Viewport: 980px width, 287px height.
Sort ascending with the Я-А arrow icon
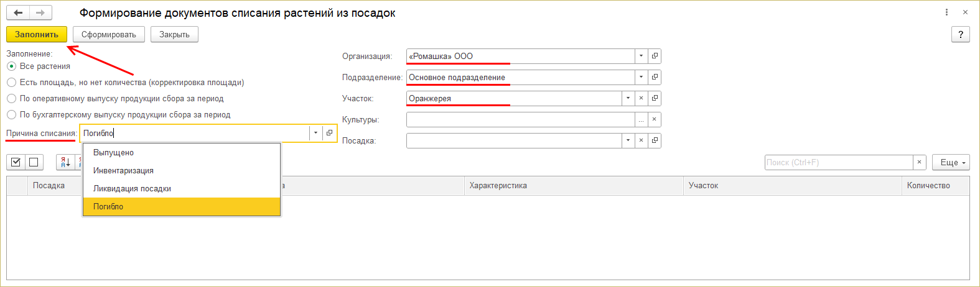click(x=65, y=162)
